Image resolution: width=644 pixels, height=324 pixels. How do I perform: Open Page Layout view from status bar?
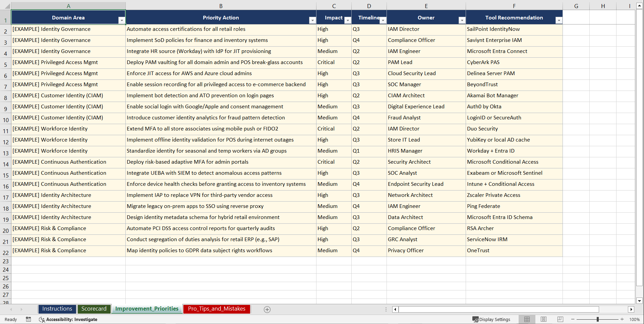pyautogui.click(x=543, y=319)
